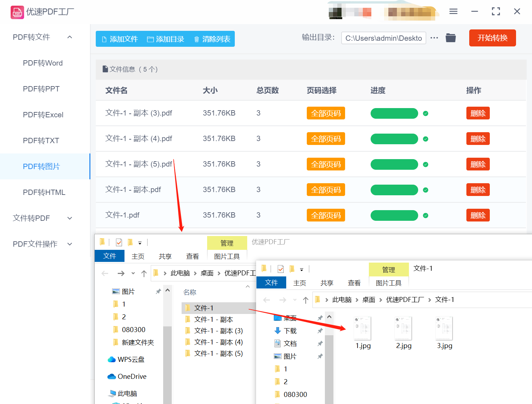Viewport: 532px width, 404px height.
Task: Delete 文件-1 - 副本 (5).pdf from list
Action: coord(478,164)
